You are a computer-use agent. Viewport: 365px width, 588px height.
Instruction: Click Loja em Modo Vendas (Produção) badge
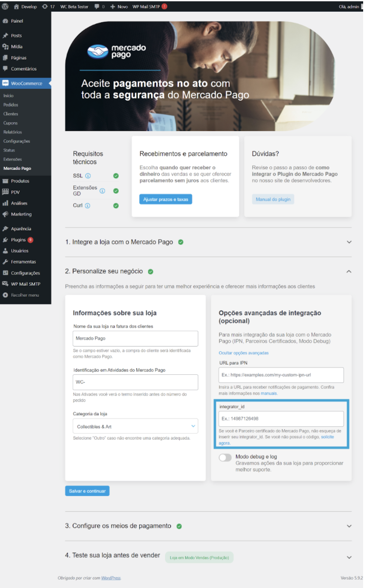[x=199, y=557]
